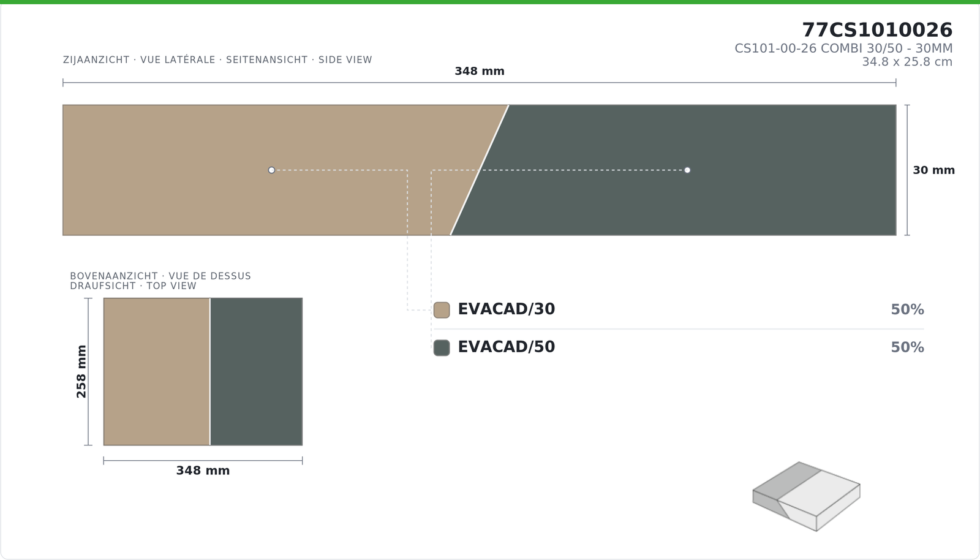The image size is (980, 560).
Task: Click the beige half of top view diagram
Action: tap(157, 372)
